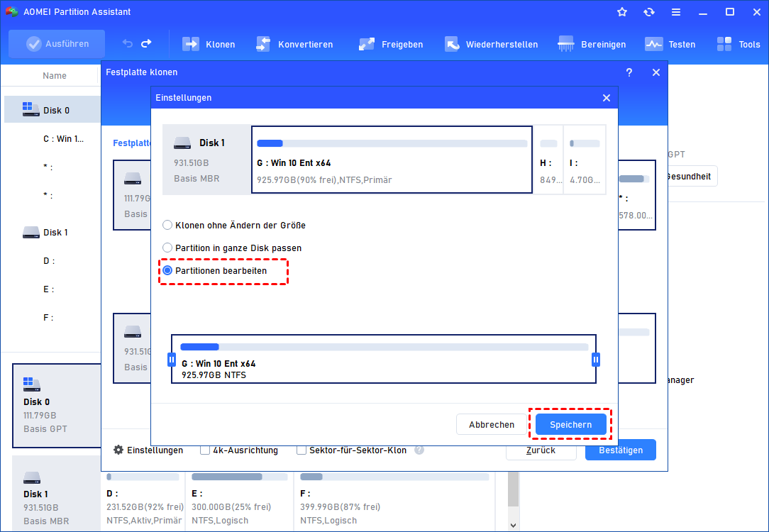Screen dimensions: 769x532
Task: Select the H : partition block
Action: coord(548,160)
